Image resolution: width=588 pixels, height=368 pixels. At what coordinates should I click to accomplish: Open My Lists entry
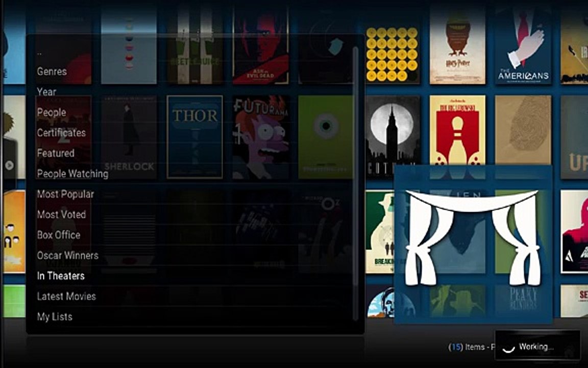pyautogui.click(x=55, y=316)
